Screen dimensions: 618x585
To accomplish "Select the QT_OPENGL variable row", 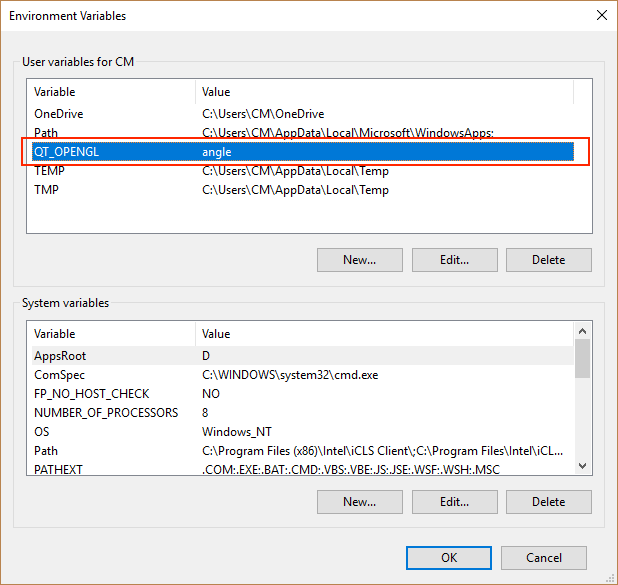I will [66, 151].
